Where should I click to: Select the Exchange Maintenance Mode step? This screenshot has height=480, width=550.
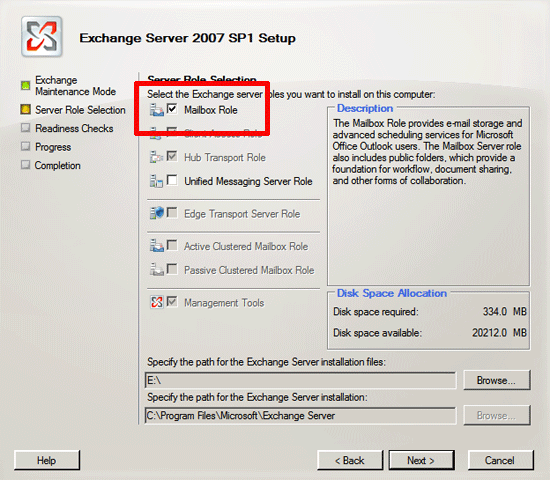[75, 86]
